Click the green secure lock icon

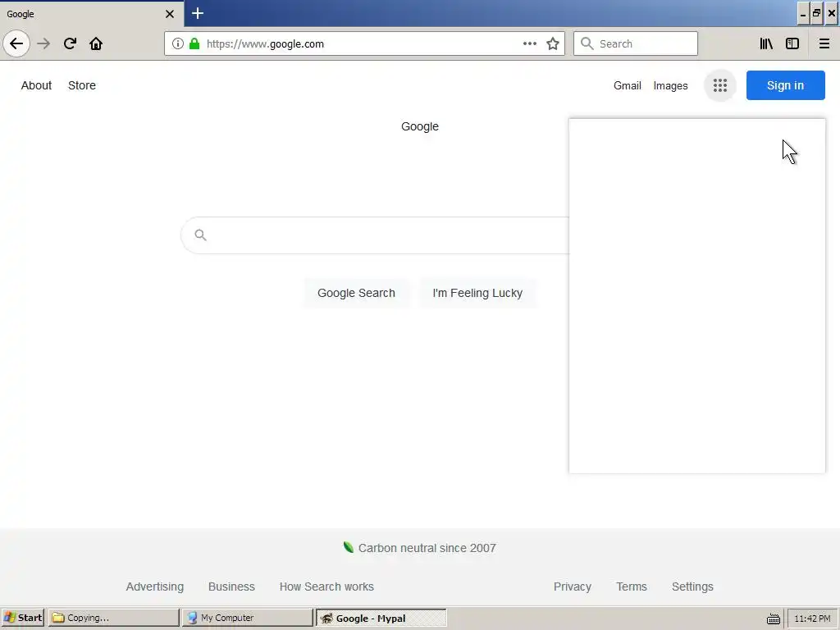[194, 43]
